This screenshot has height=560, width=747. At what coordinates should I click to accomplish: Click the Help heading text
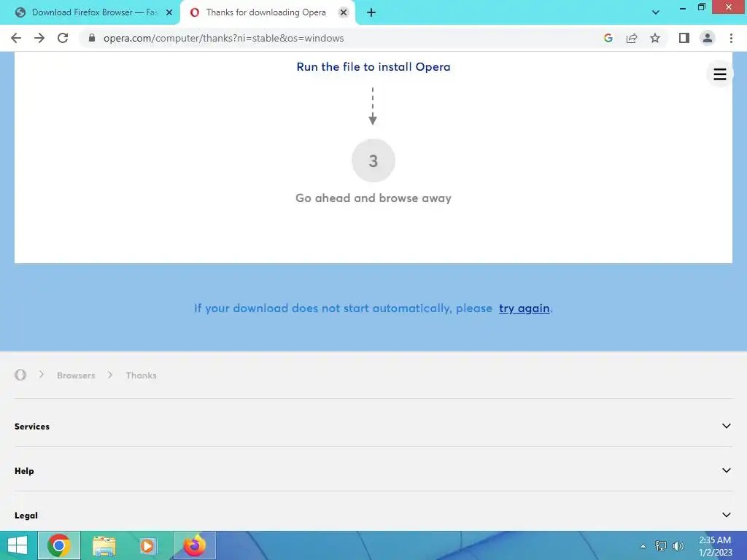click(24, 471)
